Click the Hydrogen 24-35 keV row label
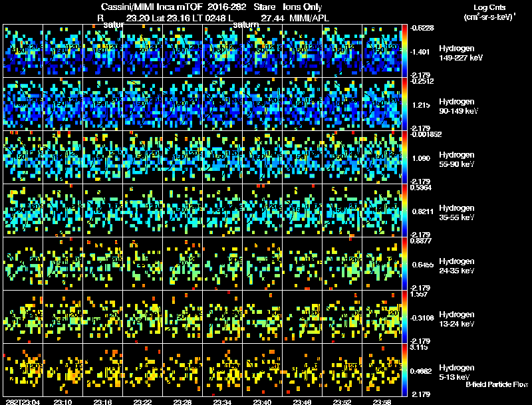 (x=457, y=266)
